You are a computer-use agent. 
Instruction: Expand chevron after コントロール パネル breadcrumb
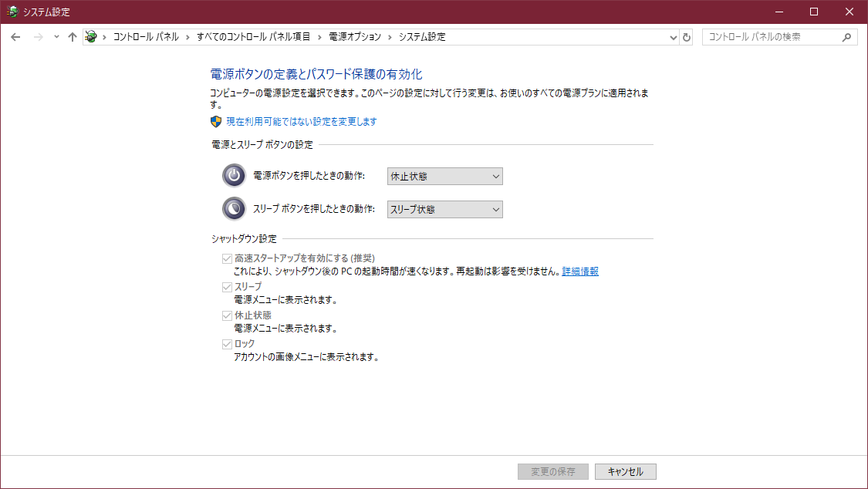coord(187,37)
